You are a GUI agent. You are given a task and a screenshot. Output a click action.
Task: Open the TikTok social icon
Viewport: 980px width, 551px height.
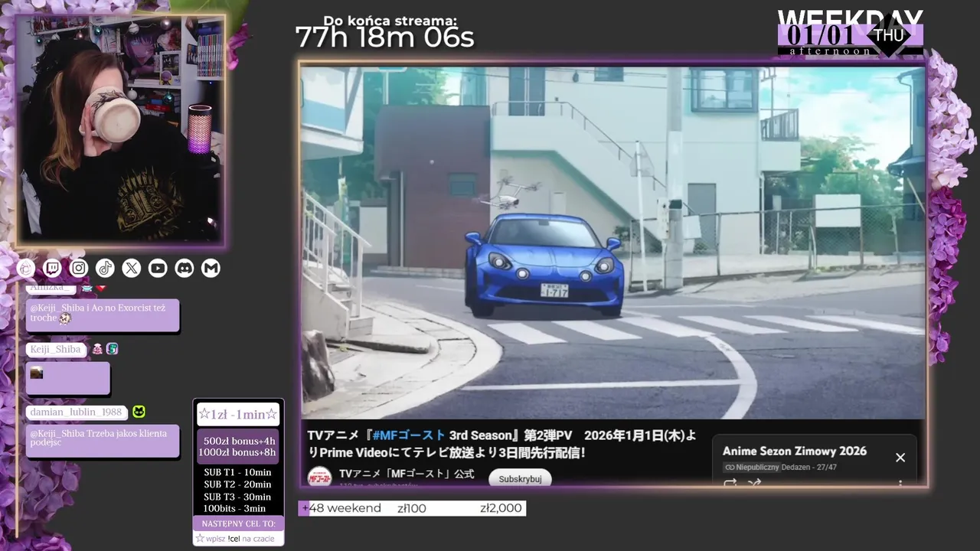pyautogui.click(x=105, y=268)
